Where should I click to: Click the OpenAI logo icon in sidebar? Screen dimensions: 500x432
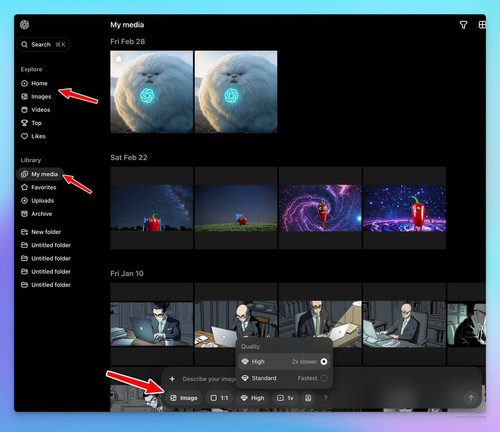pos(24,24)
